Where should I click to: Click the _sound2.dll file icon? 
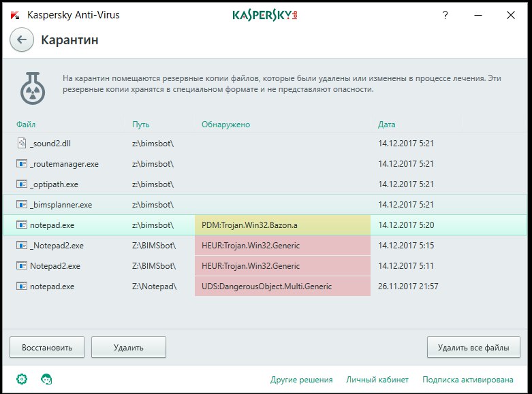pyautogui.click(x=22, y=144)
